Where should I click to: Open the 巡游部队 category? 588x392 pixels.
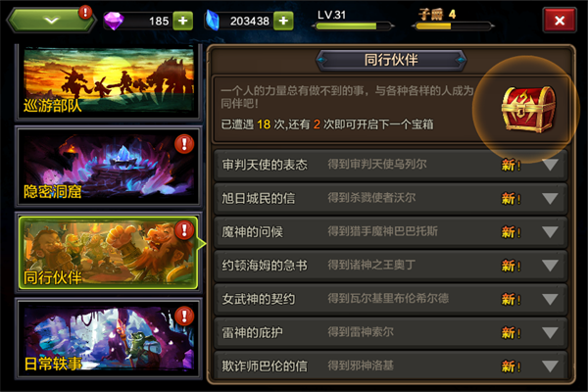tap(109, 82)
